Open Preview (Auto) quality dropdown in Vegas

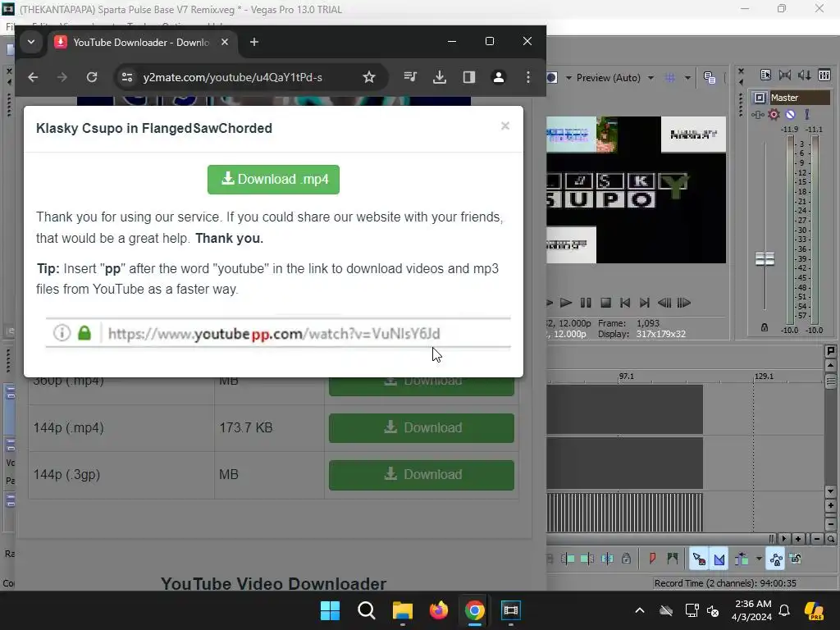pyautogui.click(x=651, y=78)
